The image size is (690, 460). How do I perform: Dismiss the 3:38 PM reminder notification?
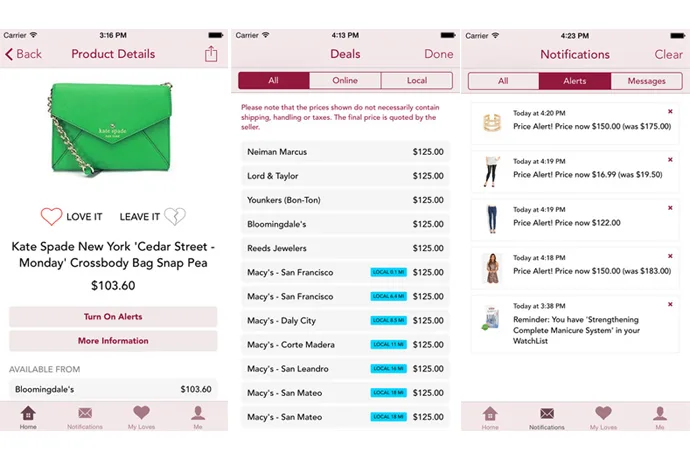(x=670, y=304)
